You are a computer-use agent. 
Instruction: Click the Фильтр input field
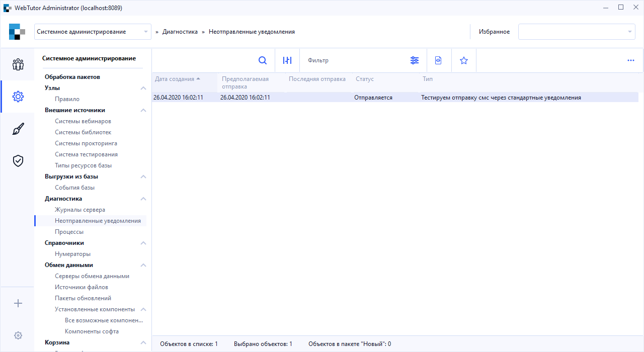click(352, 60)
